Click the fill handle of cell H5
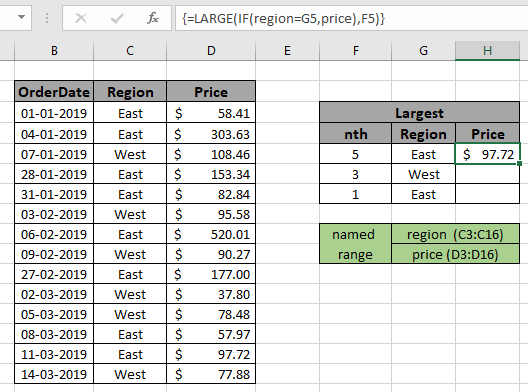The image size is (528, 392). (519, 163)
